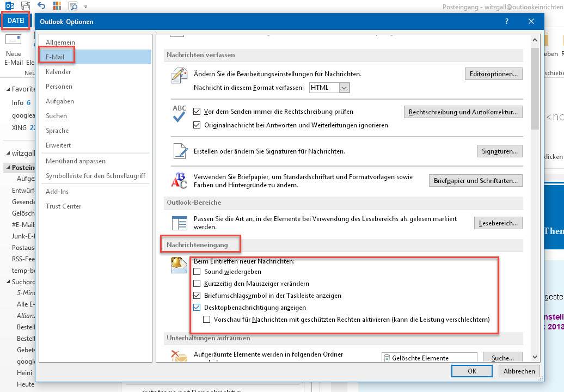Select Kalender in options sidebar
Screen dimensions: 564x392
coord(95,71)
